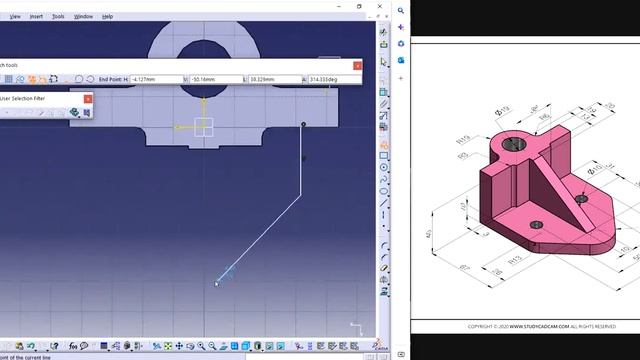Click the Create Multi-View icon
The height and width of the screenshot is (360, 640).
[x=234, y=346]
